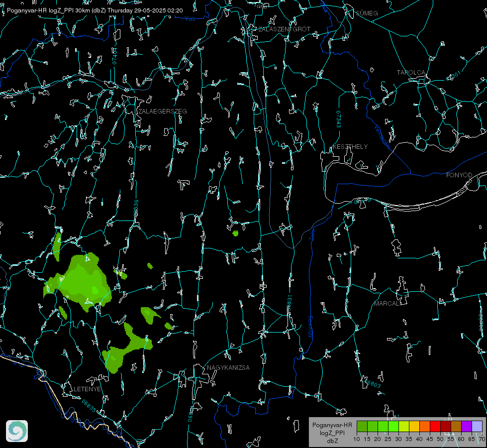Select the 30-35 dBZ yellow-green swatch

tap(404, 426)
